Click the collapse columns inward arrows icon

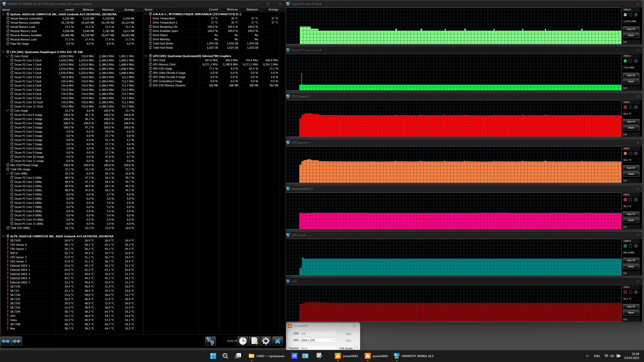click(x=17, y=341)
